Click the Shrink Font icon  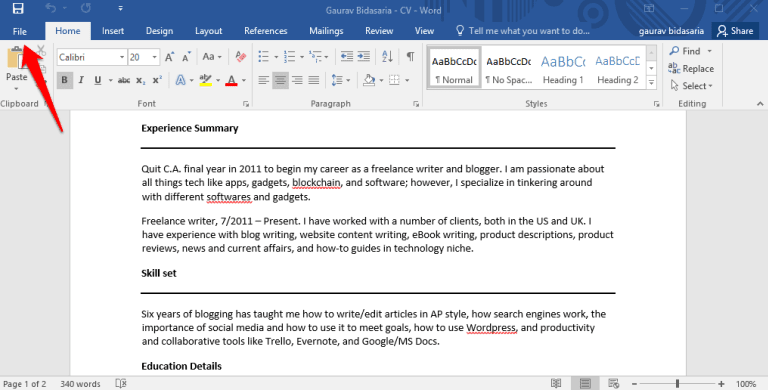click(x=187, y=57)
